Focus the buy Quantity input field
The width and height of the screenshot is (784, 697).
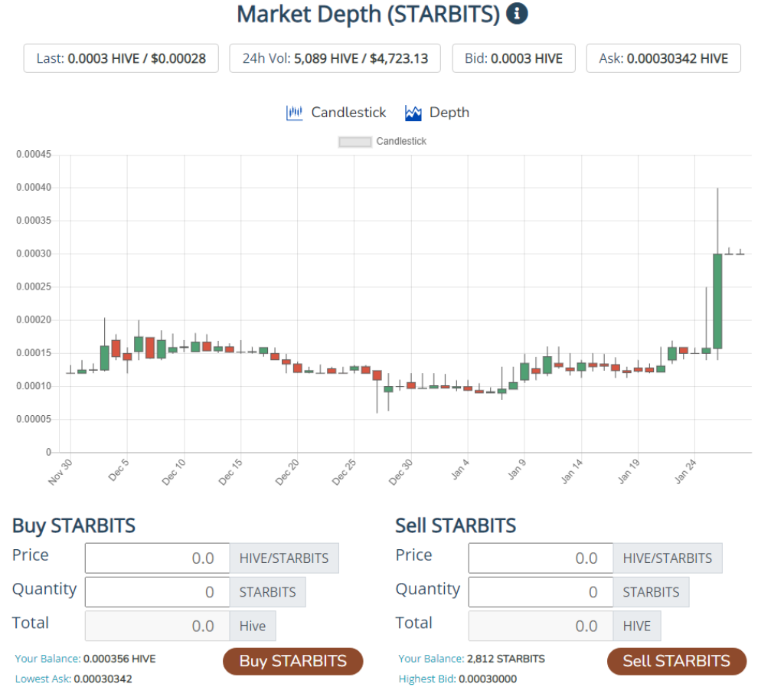click(x=157, y=592)
